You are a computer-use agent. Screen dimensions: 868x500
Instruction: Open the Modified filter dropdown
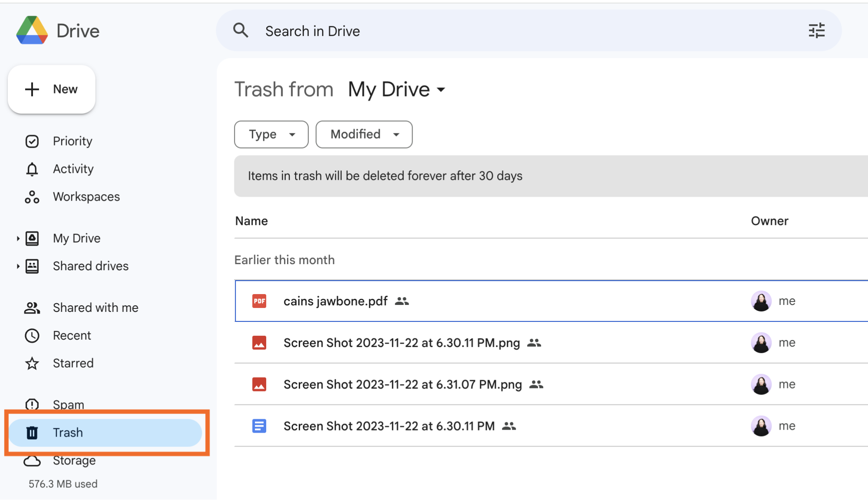363,134
